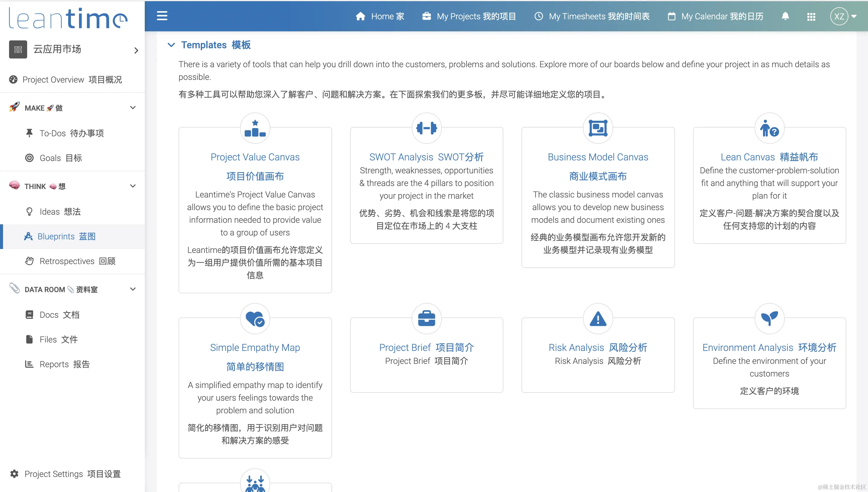This screenshot has height=492, width=868.
Task: Click the To-Dos pin icon
Action: [30, 133]
